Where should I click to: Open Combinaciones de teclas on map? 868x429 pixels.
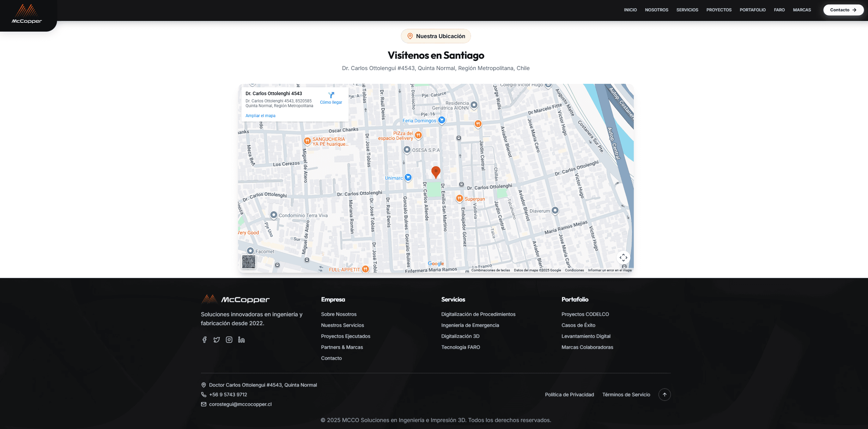coord(491,270)
